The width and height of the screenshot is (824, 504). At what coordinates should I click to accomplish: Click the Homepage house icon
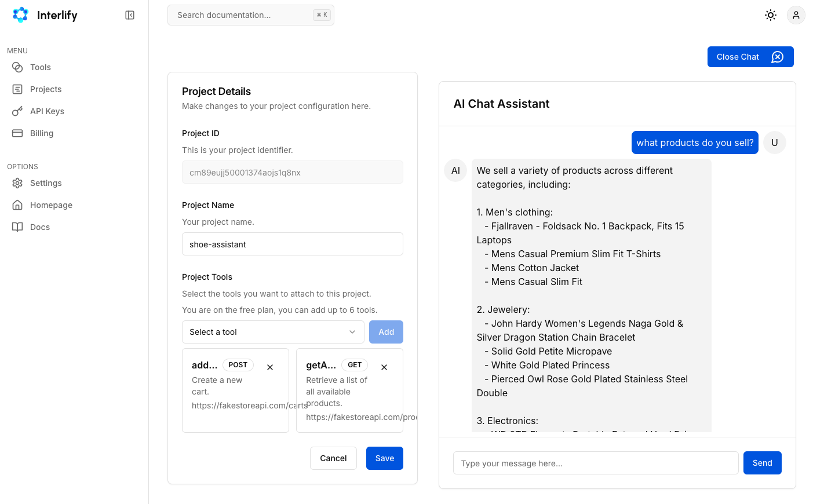coord(17,205)
